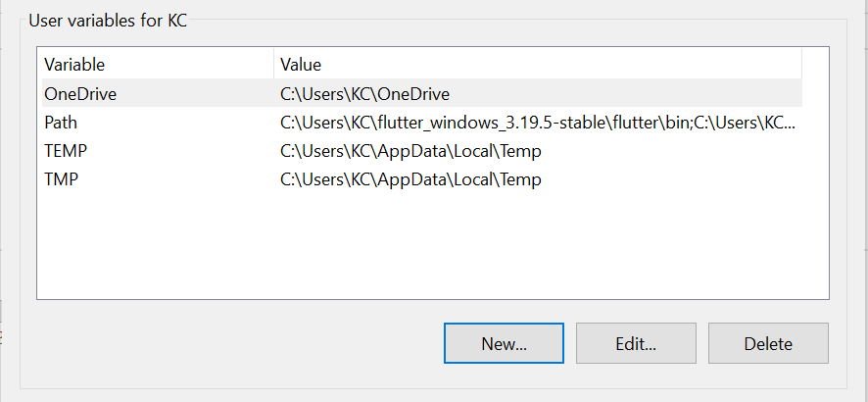
Task: Click the Path value with flutter bin
Action: 538,123
